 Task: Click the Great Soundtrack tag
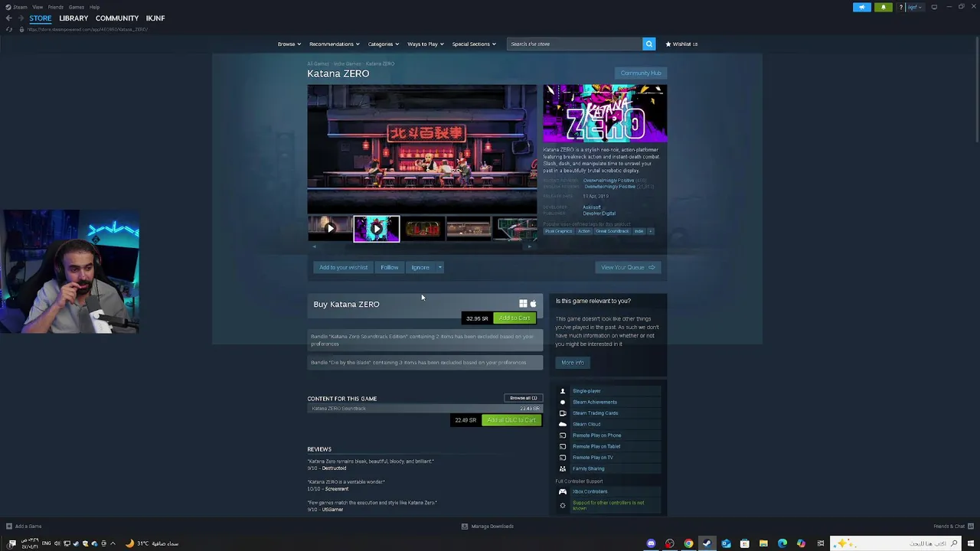(612, 231)
